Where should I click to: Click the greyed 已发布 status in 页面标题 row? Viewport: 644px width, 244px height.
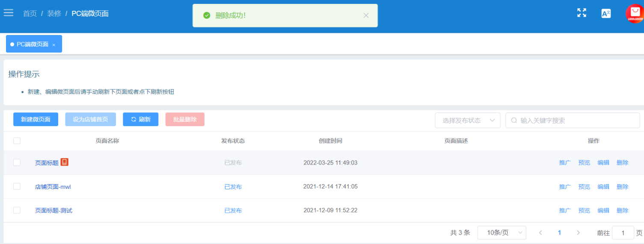pyautogui.click(x=233, y=163)
